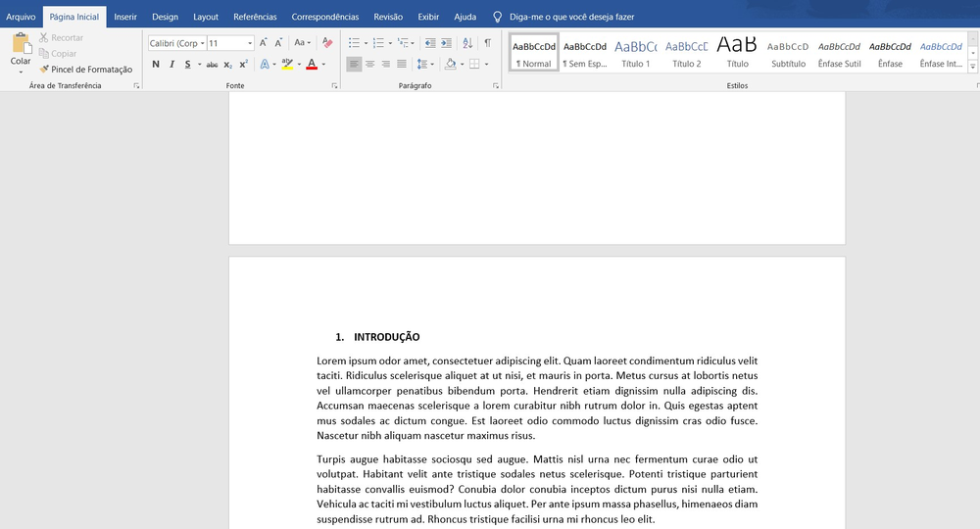Open the font name dropdown Calibri

point(203,43)
